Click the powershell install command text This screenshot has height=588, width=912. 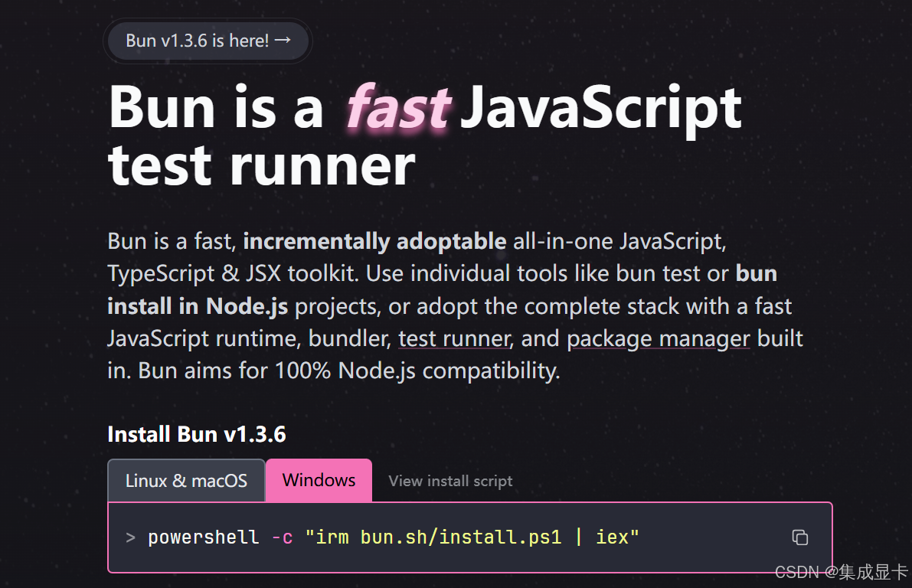tap(393, 537)
